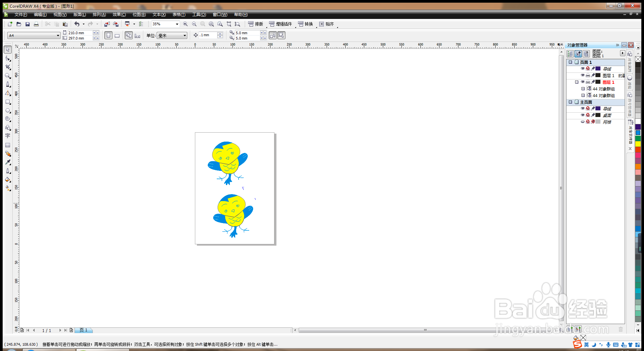Screen dimensions: 644x351
Task: Open the units 毫米 dropdown
Action: [x=185, y=36]
